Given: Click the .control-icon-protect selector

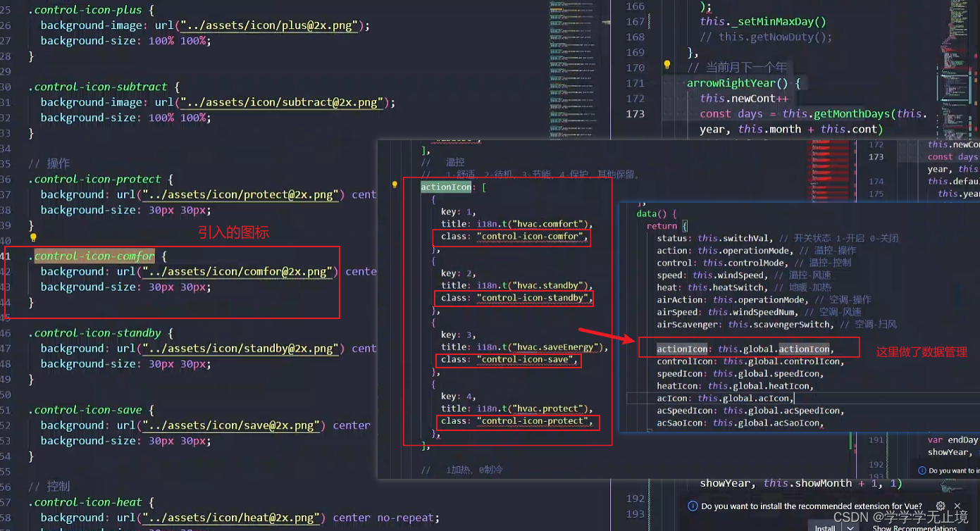Looking at the screenshot, I should pos(94,179).
